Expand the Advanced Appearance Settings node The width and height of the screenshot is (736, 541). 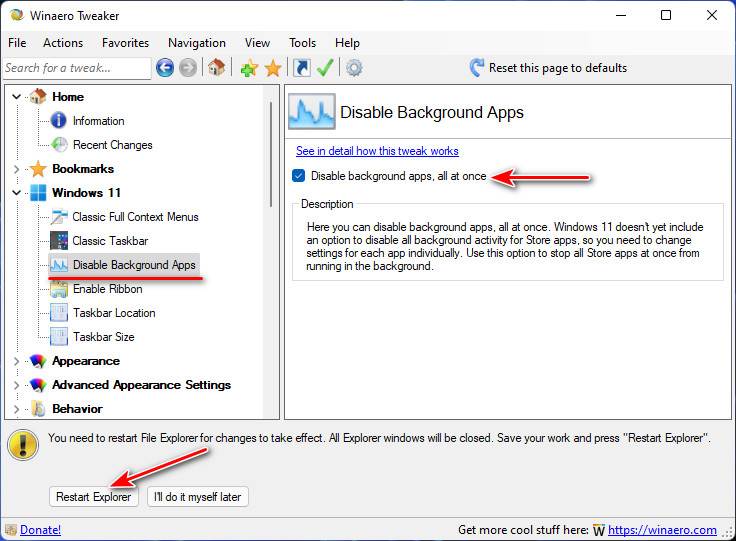(16, 385)
